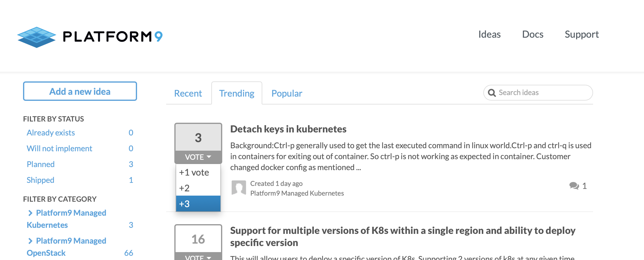This screenshot has height=260, width=644.
Task: Open VOTE dropdown on Detach keys idea
Action: point(198,157)
